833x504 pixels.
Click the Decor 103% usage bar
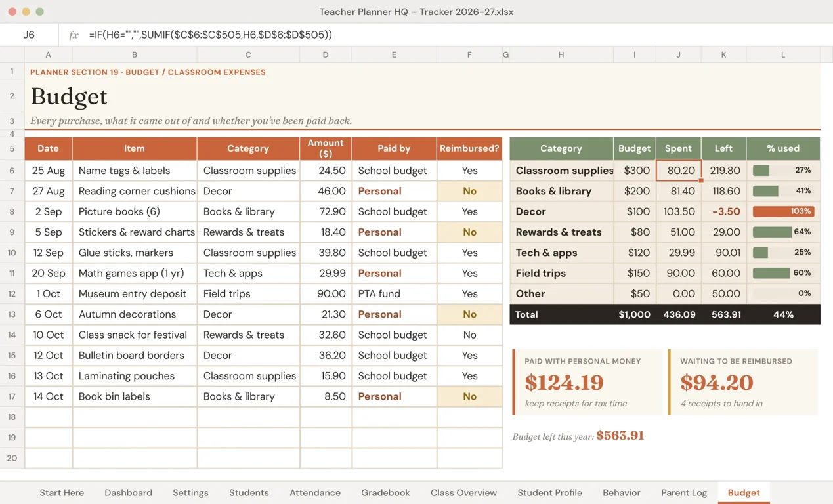point(784,211)
